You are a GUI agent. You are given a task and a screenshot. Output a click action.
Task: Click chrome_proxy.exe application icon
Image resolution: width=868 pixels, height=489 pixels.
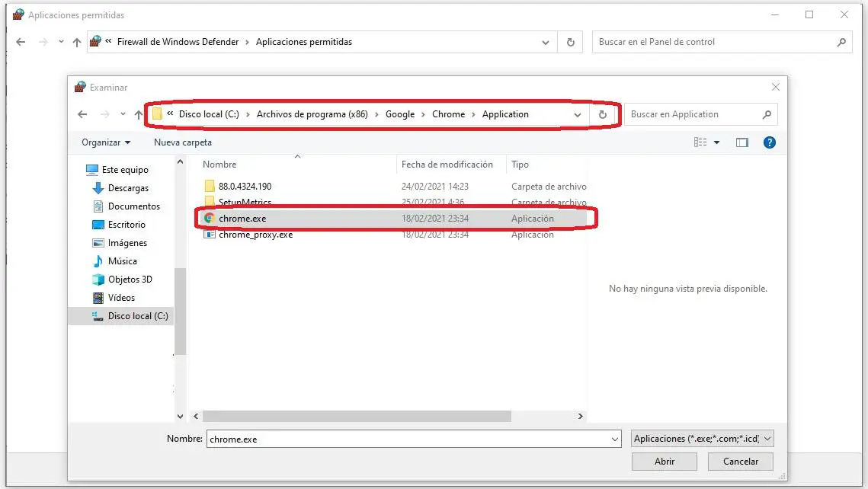210,235
